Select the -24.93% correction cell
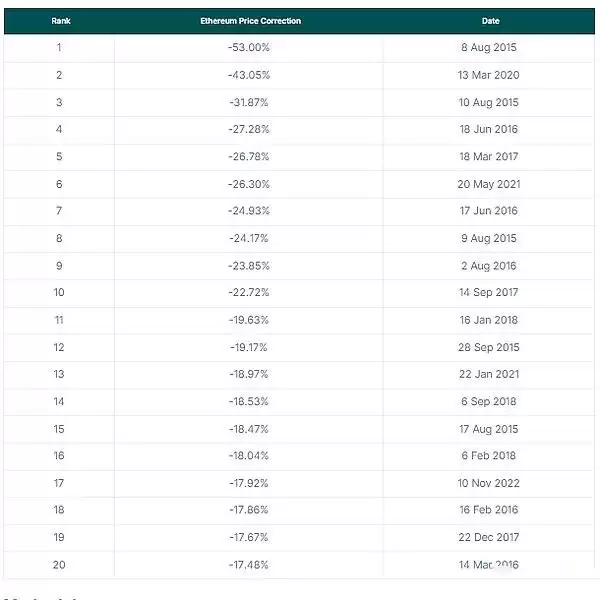 [x=249, y=211]
